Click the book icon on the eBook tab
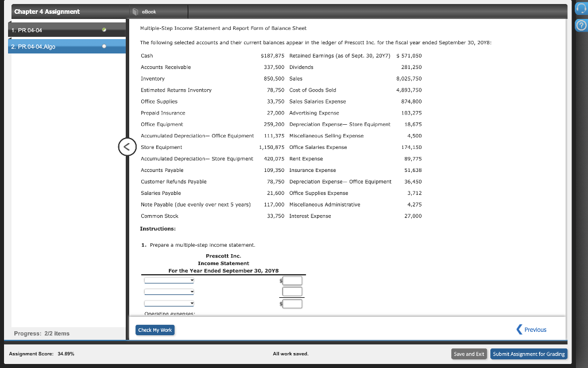588x368 pixels. point(136,10)
